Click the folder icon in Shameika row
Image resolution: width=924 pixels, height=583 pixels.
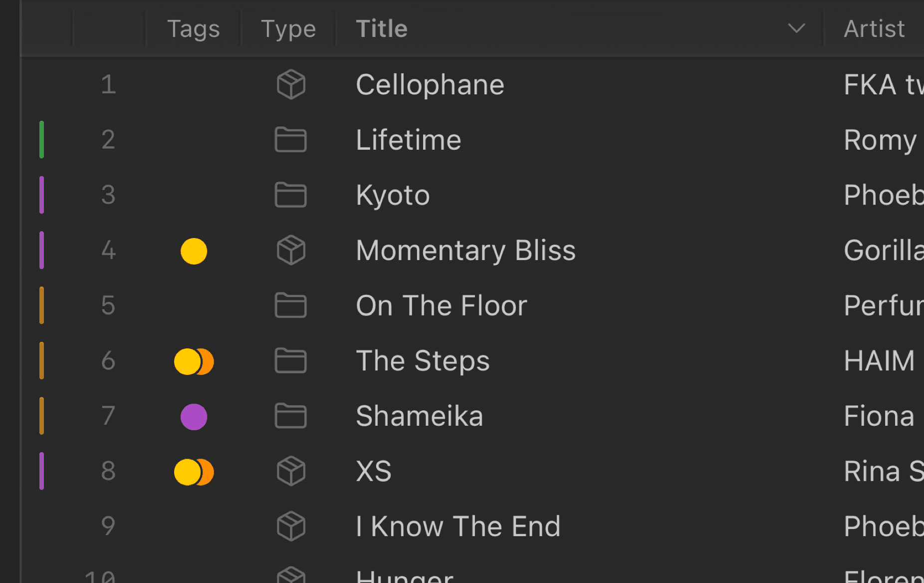pyautogui.click(x=290, y=416)
